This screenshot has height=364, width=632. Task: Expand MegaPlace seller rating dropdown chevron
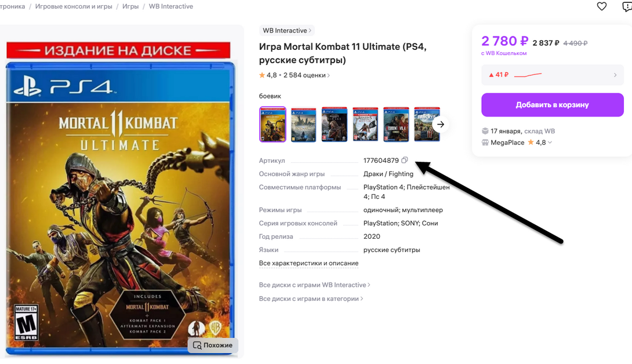[x=550, y=142]
